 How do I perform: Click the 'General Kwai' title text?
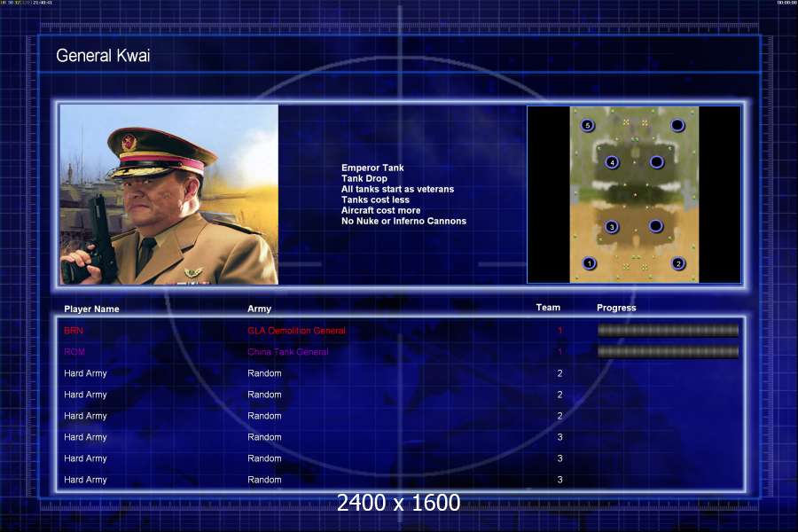click(103, 56)
